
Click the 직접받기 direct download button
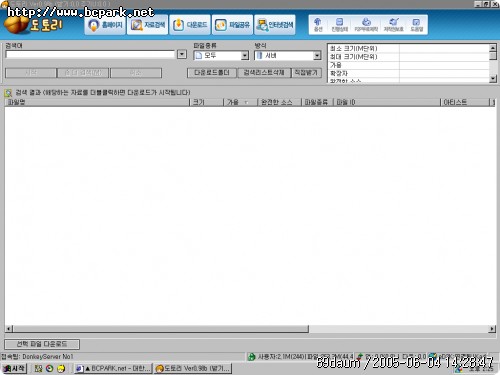point(306,73)
